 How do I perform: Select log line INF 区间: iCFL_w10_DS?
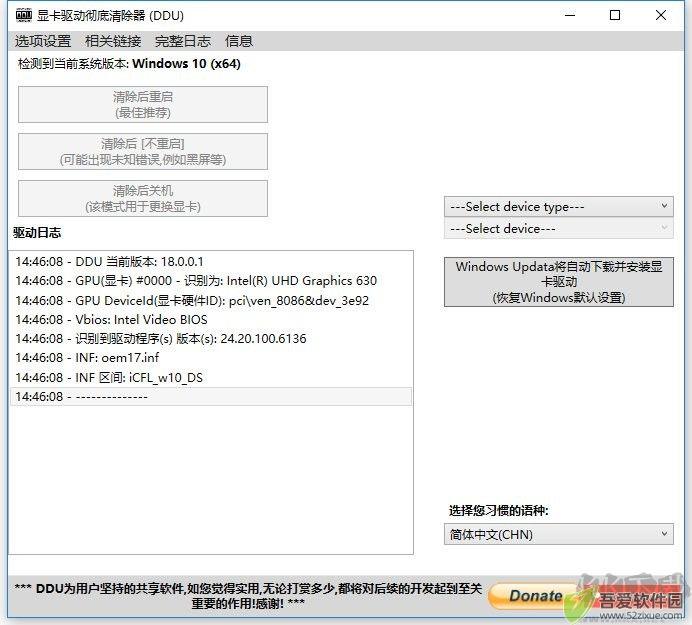click(211, 377)
